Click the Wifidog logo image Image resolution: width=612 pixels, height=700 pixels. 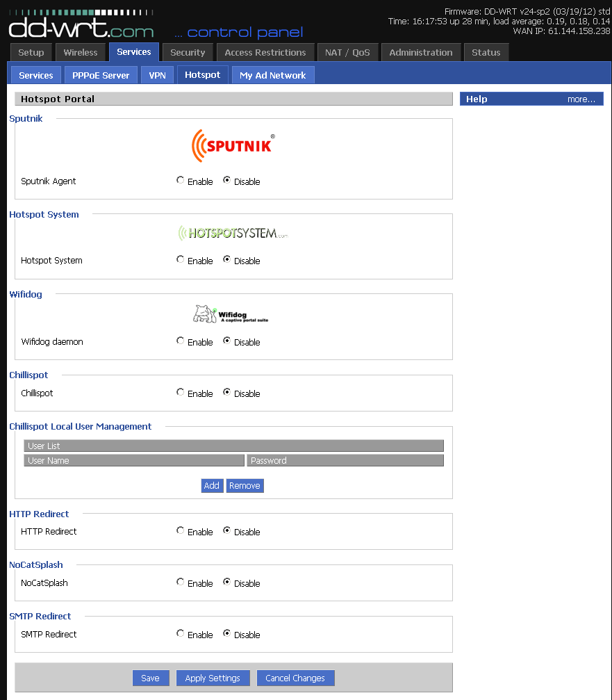coord(231,314)
